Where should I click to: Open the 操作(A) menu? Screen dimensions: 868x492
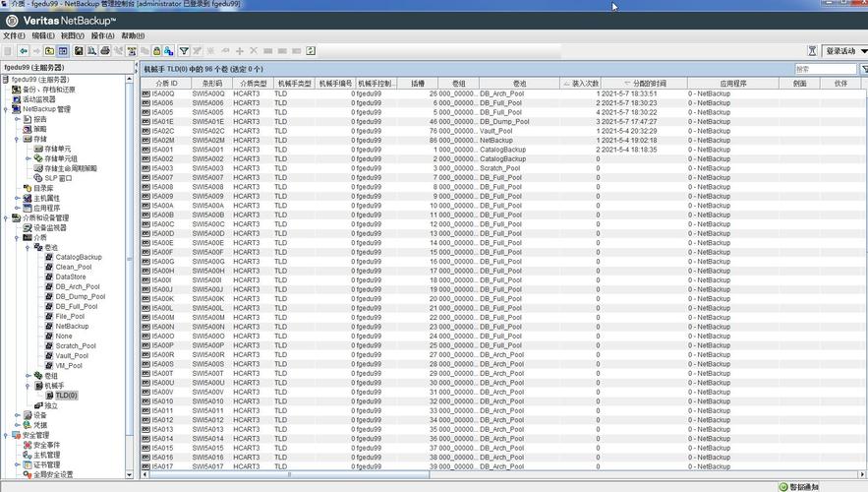tap(102, 35)
